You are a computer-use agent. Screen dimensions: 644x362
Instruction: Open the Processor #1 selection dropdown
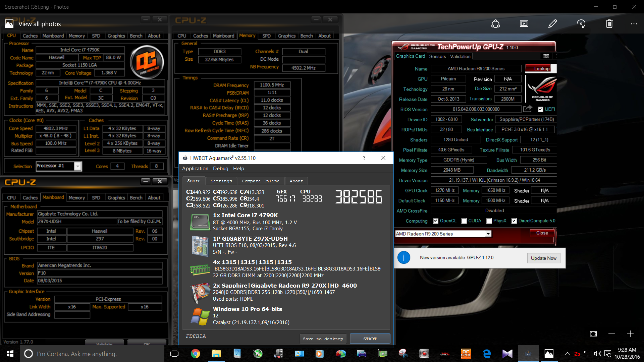point(77,166)
